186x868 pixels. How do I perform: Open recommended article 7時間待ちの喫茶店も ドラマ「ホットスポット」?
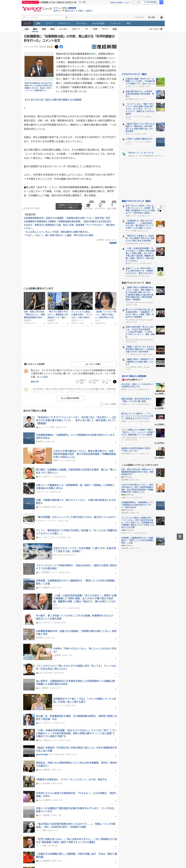coord(71,779)
